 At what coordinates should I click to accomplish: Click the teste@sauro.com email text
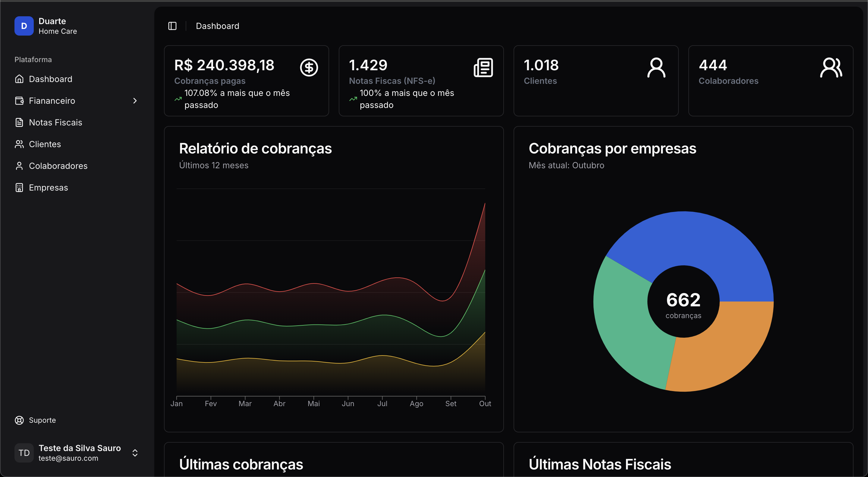tap(68, 458)
